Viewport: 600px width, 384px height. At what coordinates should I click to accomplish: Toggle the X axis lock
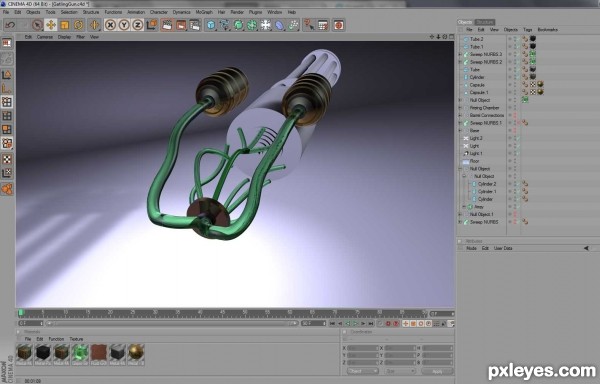(110, 25)
